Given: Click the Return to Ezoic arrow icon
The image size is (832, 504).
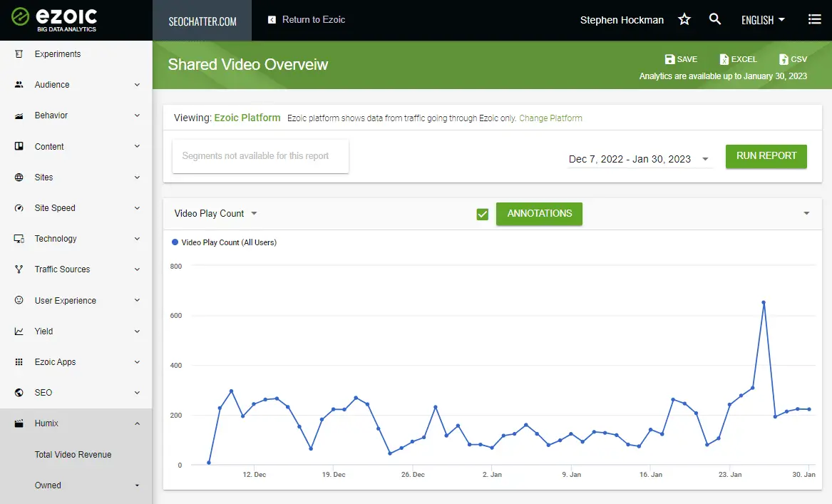Looking at the screenshot, I should click(272, 20).
